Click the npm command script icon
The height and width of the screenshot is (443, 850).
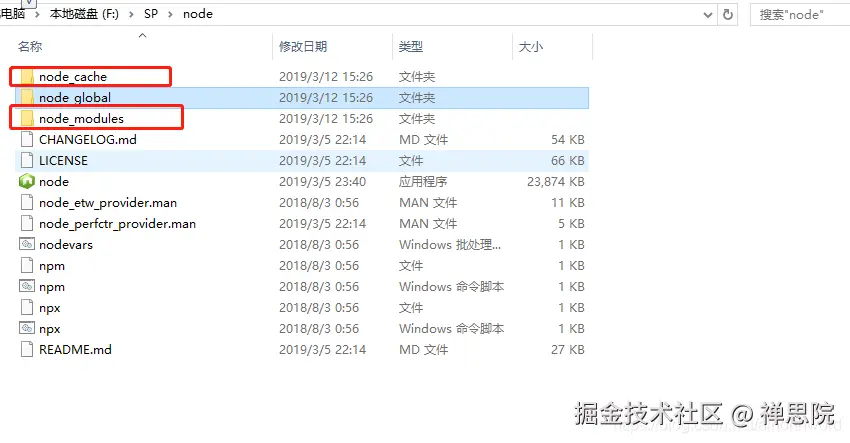tap(27, 287)
